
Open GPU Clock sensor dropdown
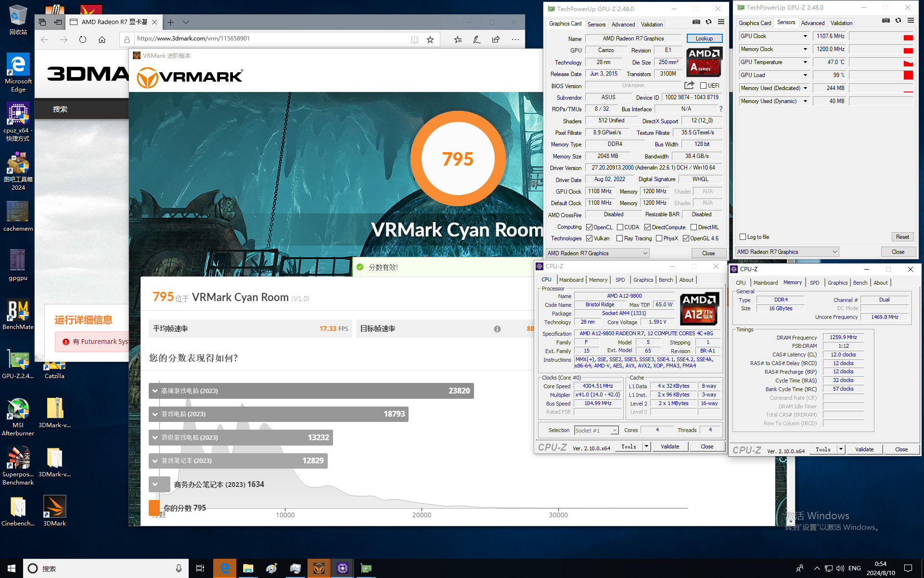pyautogui.click(x=805, y=36)
